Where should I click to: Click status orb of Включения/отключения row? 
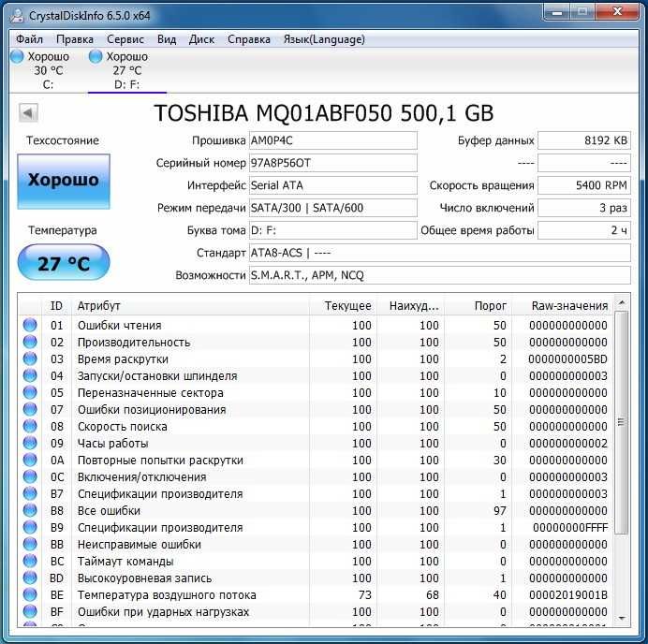click(30, 476)
